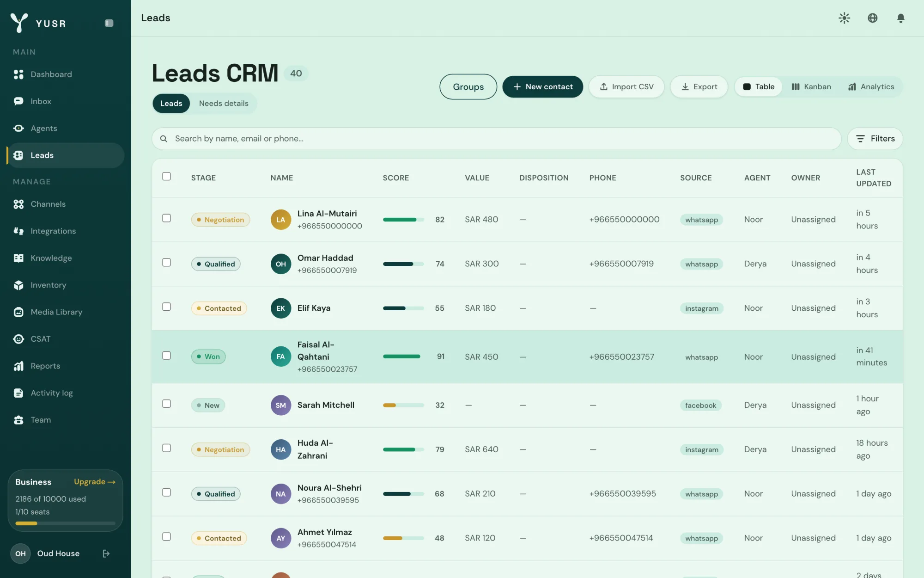Viewport: 924px width, 578px height.
Task: Open Contacted stage badge for Elif Kaya
Action: point(219,308)
